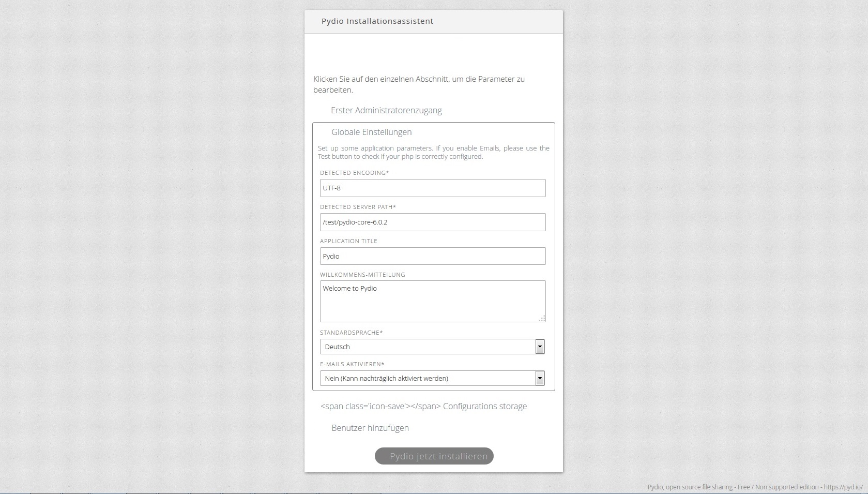Click the DETECTED SERVER PATH* label

358,207
